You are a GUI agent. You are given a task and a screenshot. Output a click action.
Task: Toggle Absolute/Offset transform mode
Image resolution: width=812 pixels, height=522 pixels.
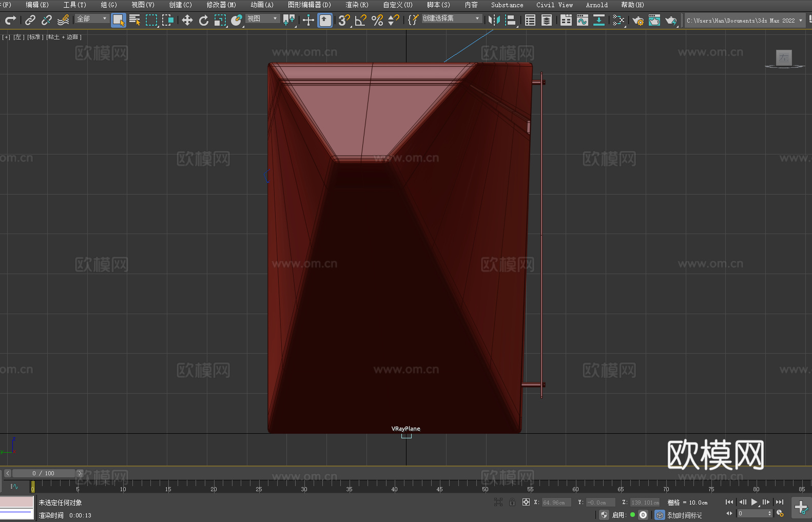click(x=526, y=502)
